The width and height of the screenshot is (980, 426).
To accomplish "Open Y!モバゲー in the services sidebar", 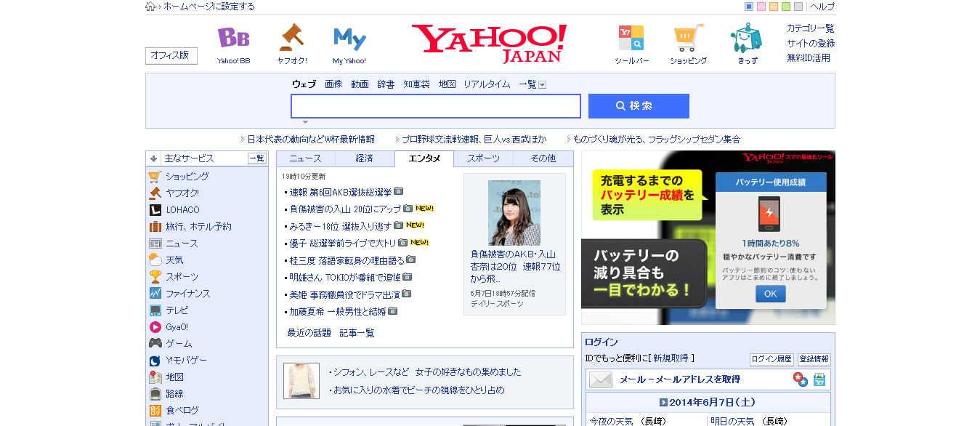I will [x=186, y=361].
